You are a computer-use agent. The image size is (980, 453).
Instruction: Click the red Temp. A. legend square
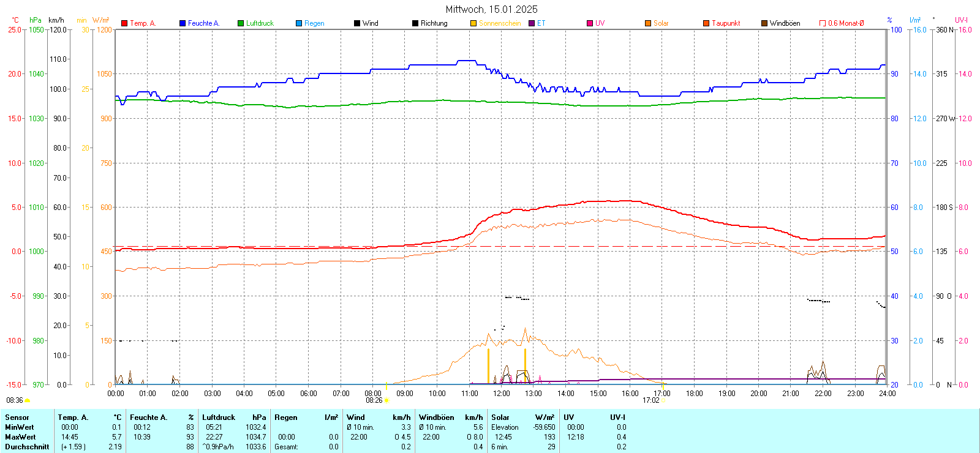(x=124, y=23)
